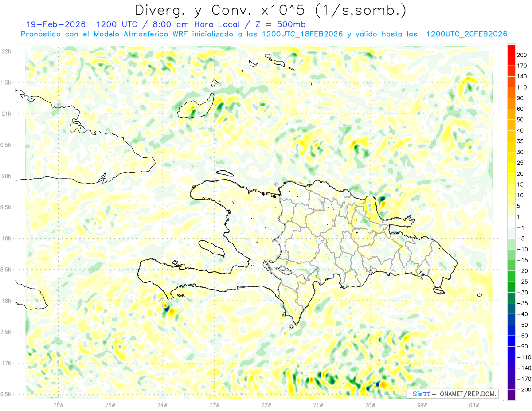
Task: Select the valid-until text '1200UTC_20FEB2026'
Action: click(466, 34)
